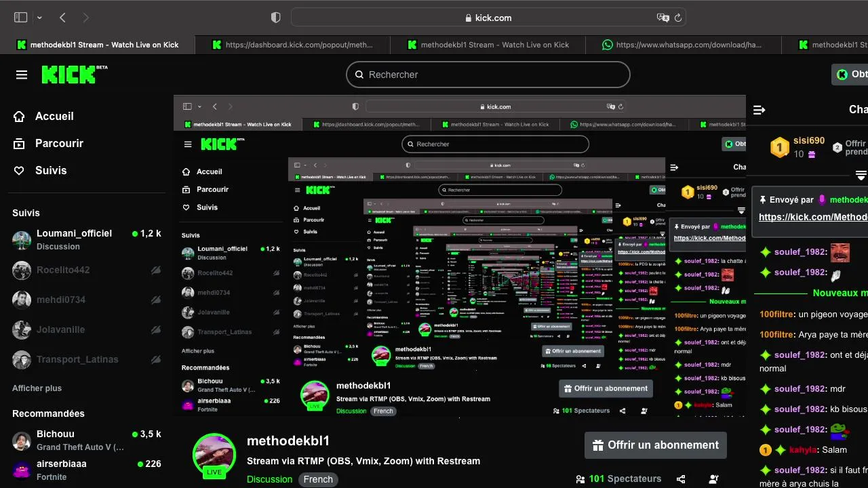Click the methodekbl1 channel name
This screenshot has height=488, width=868.
click(x=288, y=441)
